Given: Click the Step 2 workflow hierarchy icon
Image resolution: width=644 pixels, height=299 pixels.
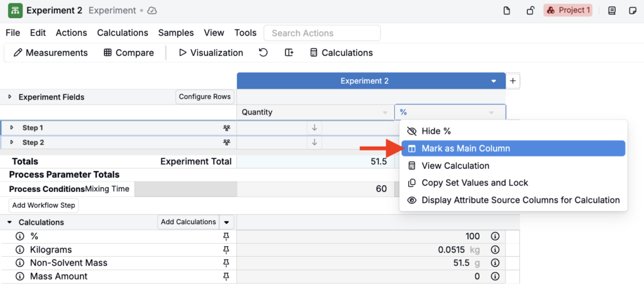Looking at the screenshot, I should coord(226,142).
